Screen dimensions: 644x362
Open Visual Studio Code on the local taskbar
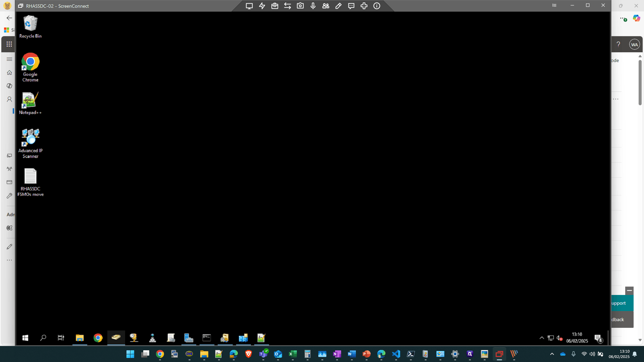coord(396,354)
